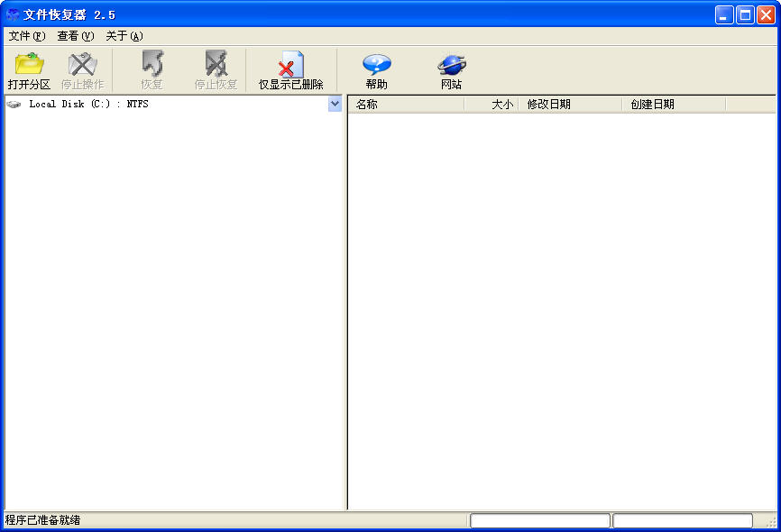
Task: Select Local Disk (C:) NTFS entry
Action: [x=88, y=105]
